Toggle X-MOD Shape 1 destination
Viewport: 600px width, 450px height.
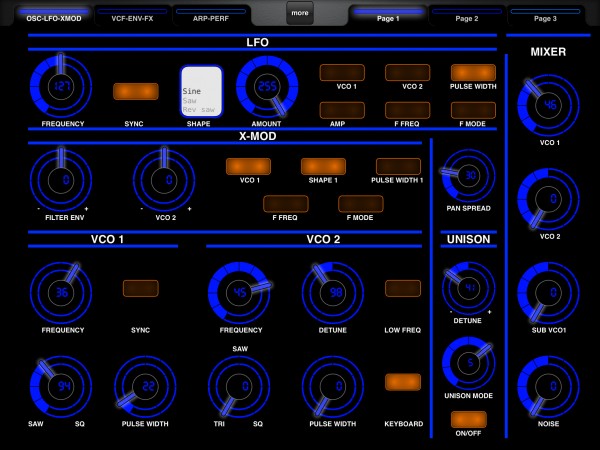(323, 166)
